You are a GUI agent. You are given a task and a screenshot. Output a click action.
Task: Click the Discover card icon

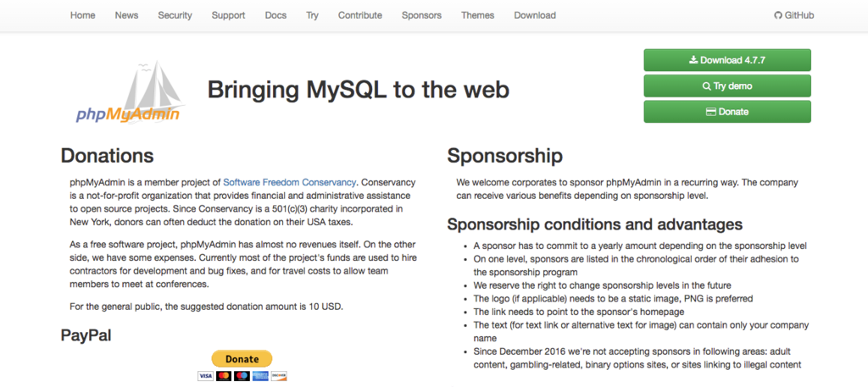click(278, 376)
